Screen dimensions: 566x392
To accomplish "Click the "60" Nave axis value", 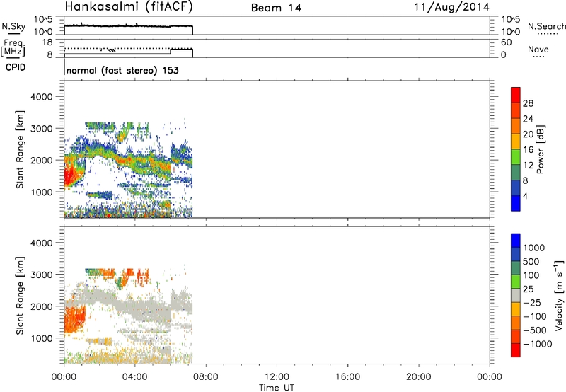I will pos(506,42).
